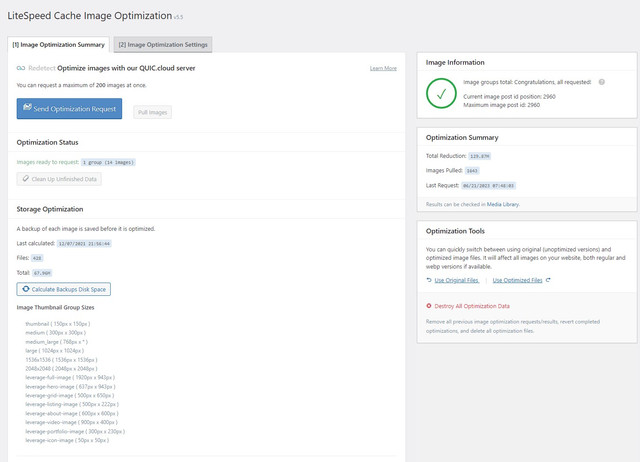Click the redo arrow beside Use Optimized Files
This screenshot has height=462, width=640.
[x=548, y=280]
